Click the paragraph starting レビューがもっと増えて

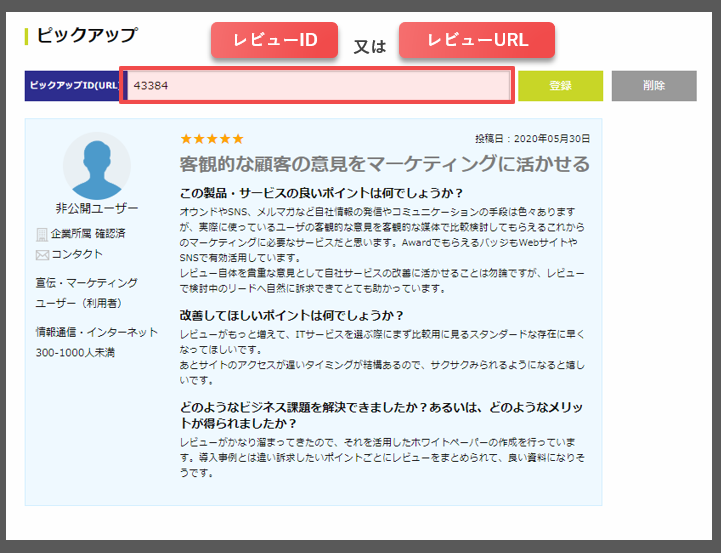coord(382,357)
